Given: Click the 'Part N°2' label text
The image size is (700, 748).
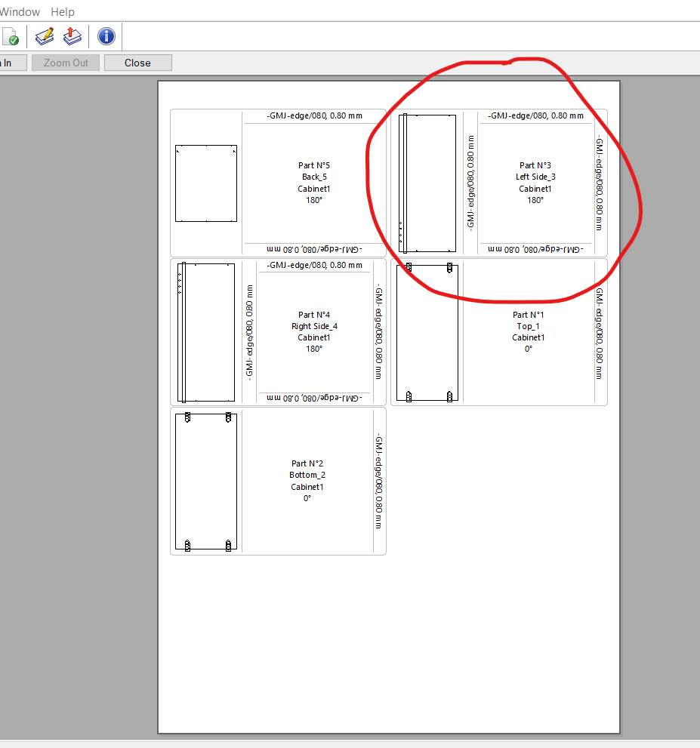Looking at the screenshot, I should point(307,463).
